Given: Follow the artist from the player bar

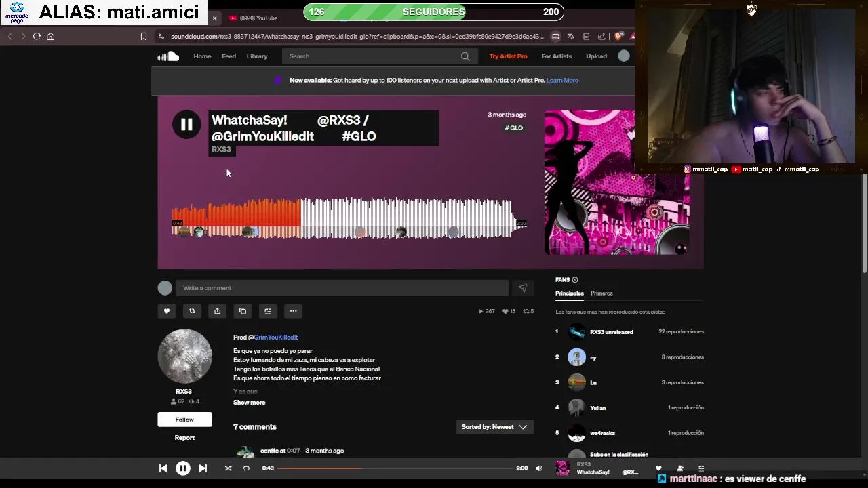Looking at the screenshot, I should point(680,468).
